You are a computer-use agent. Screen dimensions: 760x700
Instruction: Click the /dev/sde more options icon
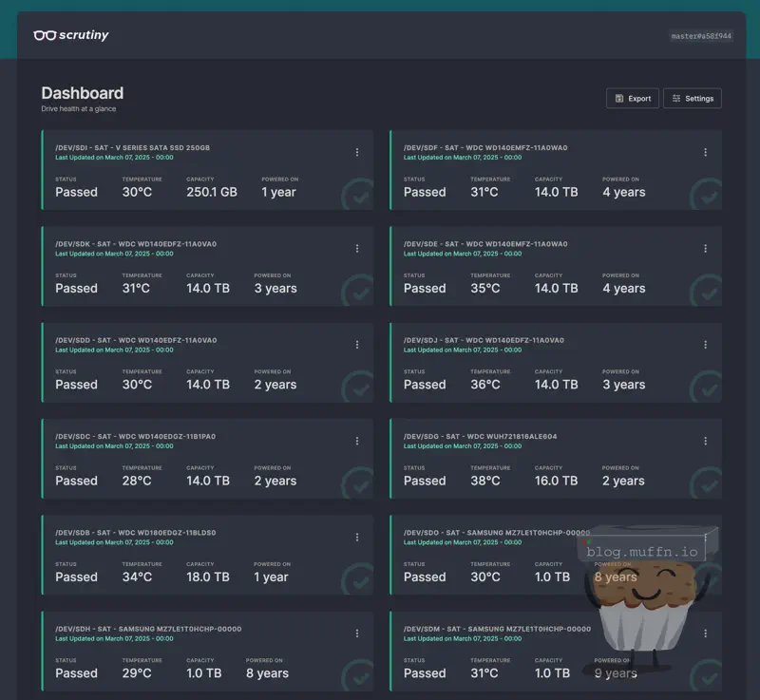tap(705, 249)
